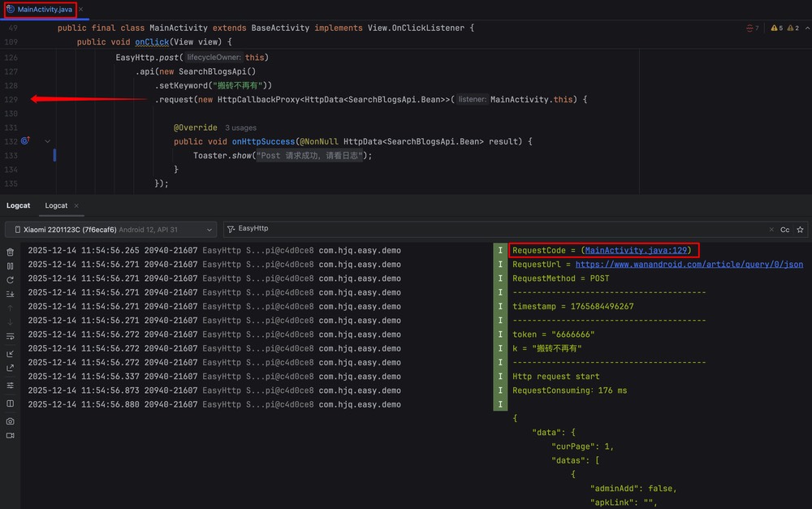Viewport: 812px width, 509px height.
Task: Click the typo count indicator 7
Action: click(753, 28)
